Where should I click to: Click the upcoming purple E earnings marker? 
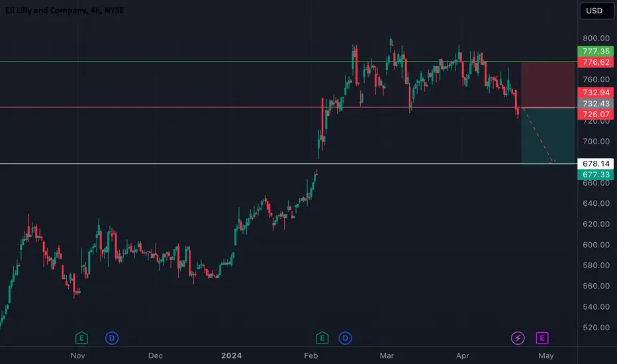(542, 338)
